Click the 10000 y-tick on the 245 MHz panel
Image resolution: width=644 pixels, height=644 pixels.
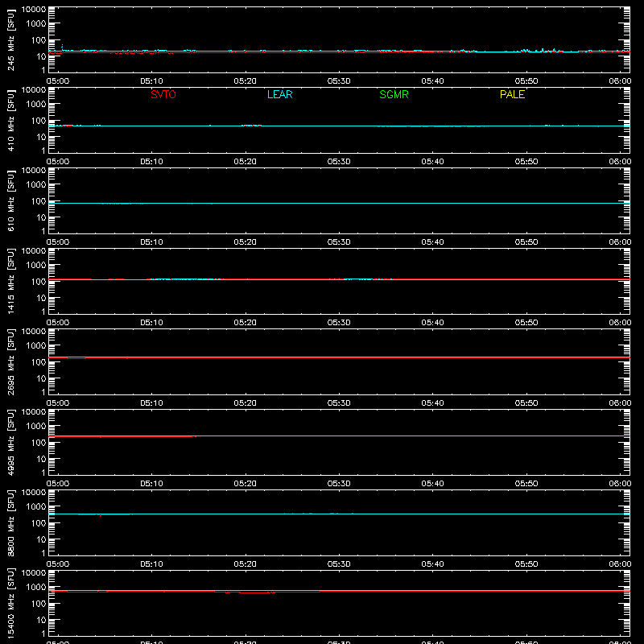[34, 10]
